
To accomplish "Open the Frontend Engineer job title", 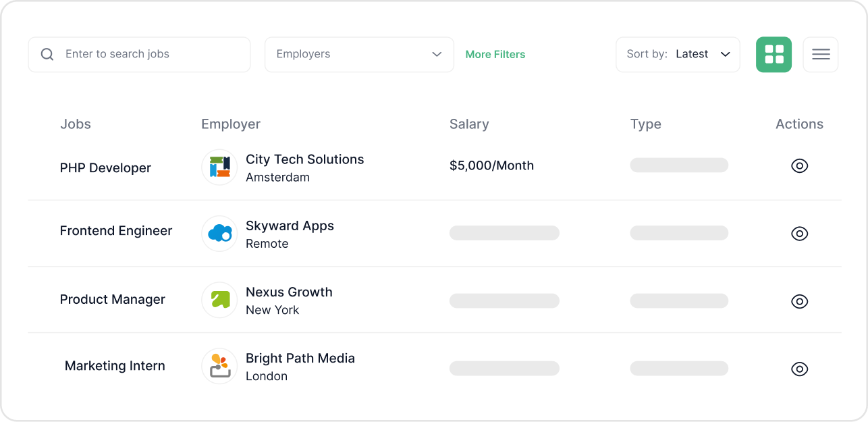I will pos(116,231).
